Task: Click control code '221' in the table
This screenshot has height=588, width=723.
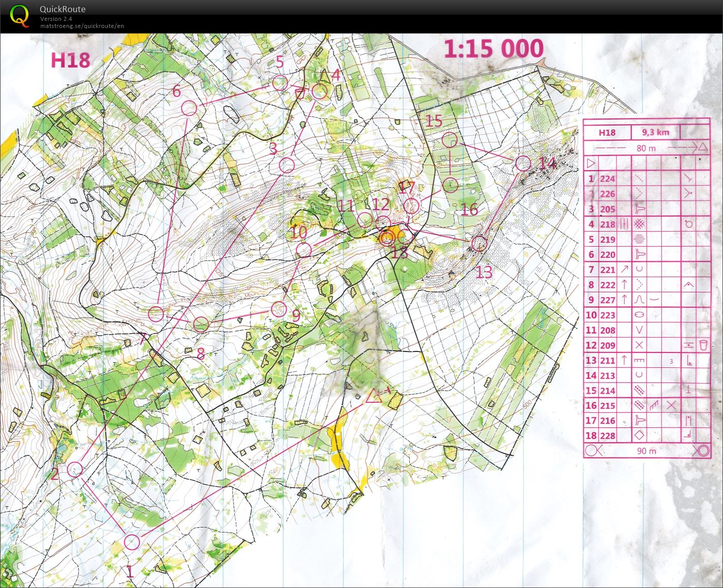Action: click(608, 270)
